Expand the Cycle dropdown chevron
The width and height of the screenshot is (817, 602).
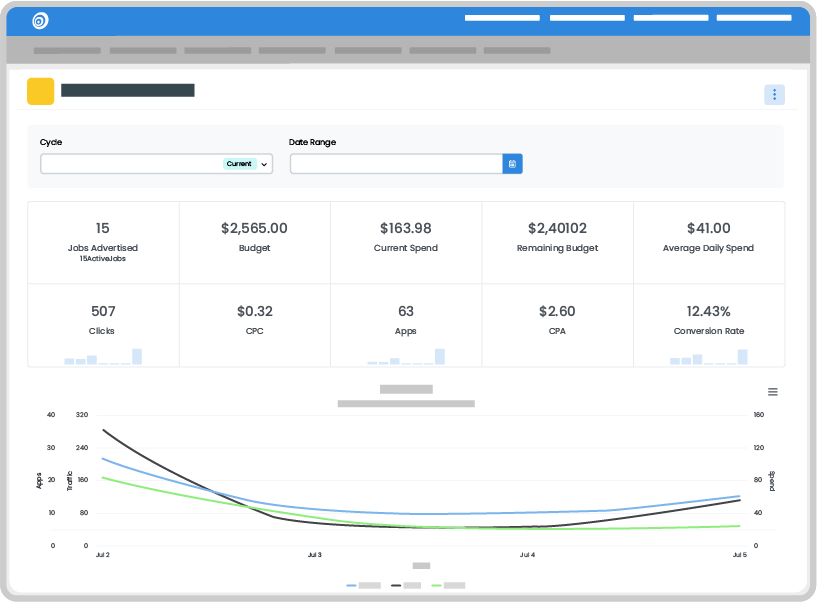pyautogui.click(x=265, y=164)
